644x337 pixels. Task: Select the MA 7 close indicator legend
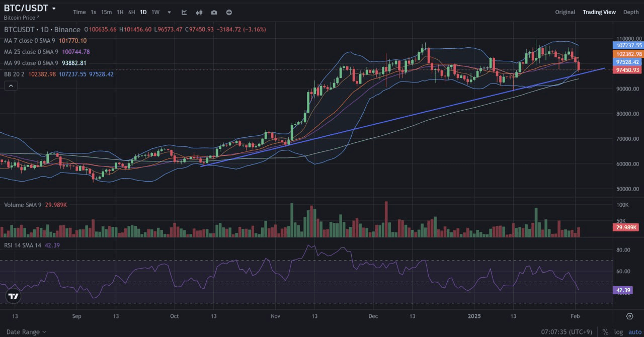[45, 41]
